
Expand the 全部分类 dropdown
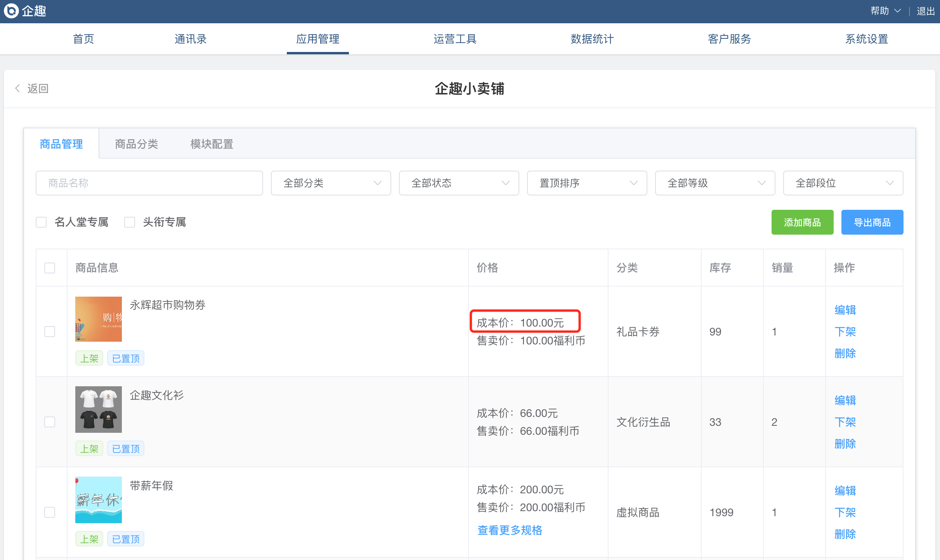[x=331, y=183]
